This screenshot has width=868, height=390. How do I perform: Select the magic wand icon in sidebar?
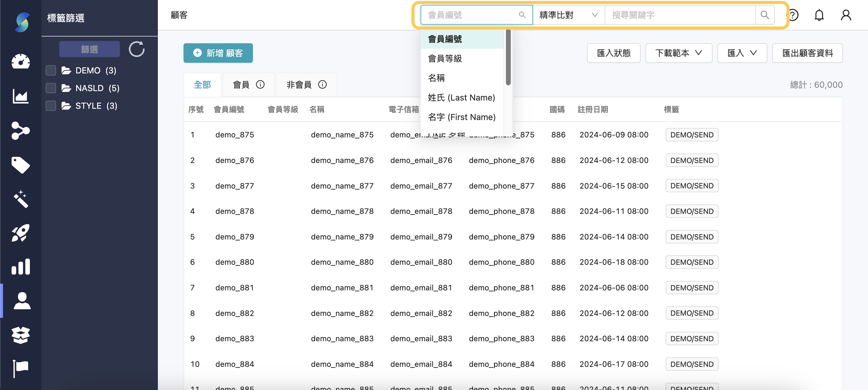(x=21, y=199)
